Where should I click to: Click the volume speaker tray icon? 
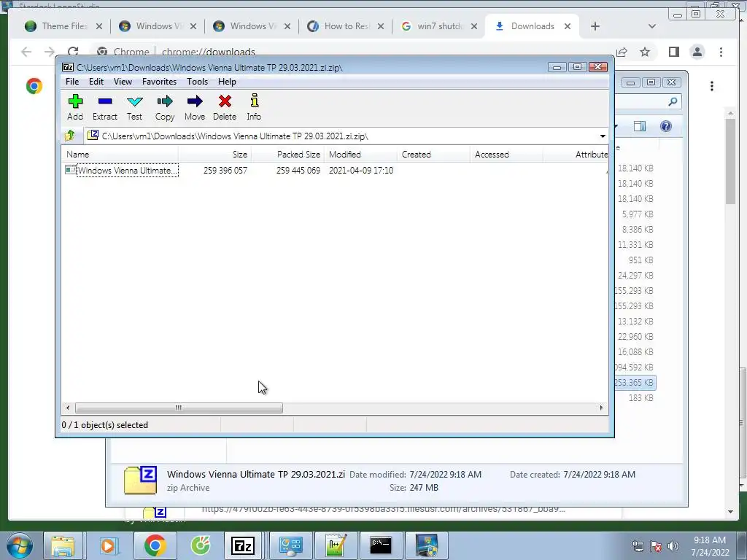pos(673,546)
